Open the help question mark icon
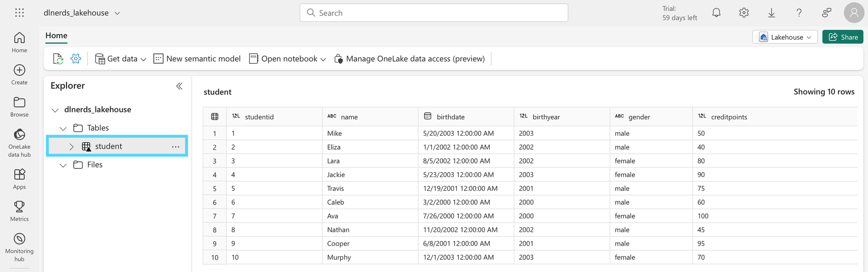 (x=799, y=13)
